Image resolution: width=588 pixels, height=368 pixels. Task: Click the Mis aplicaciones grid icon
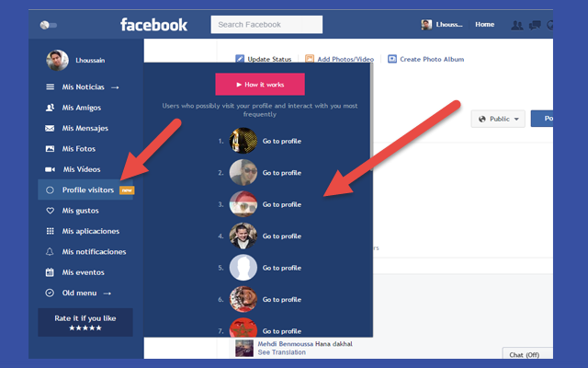(50, 231)
